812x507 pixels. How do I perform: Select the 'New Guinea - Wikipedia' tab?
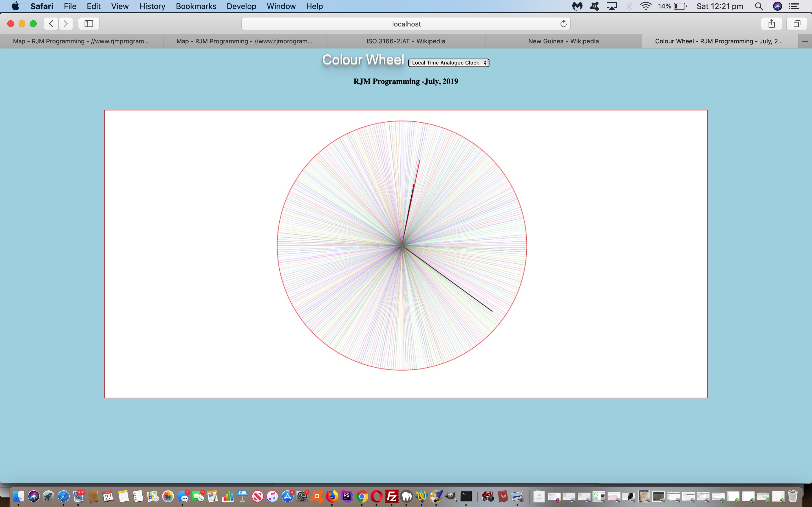564,41
